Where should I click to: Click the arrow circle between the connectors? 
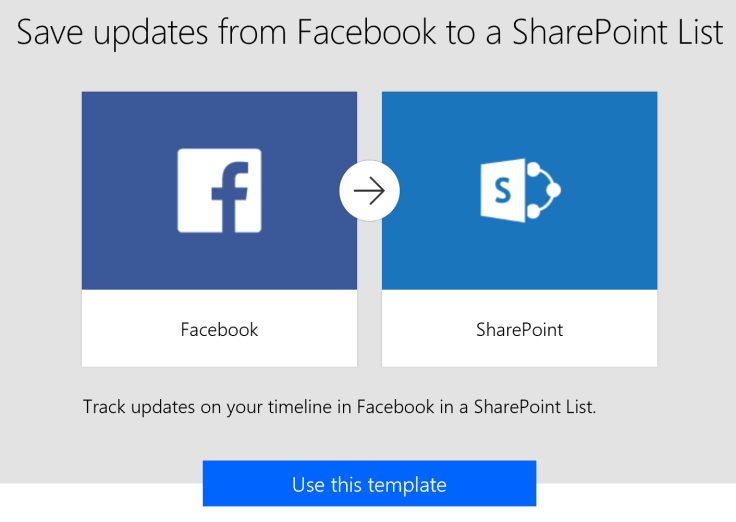point(369,190)
